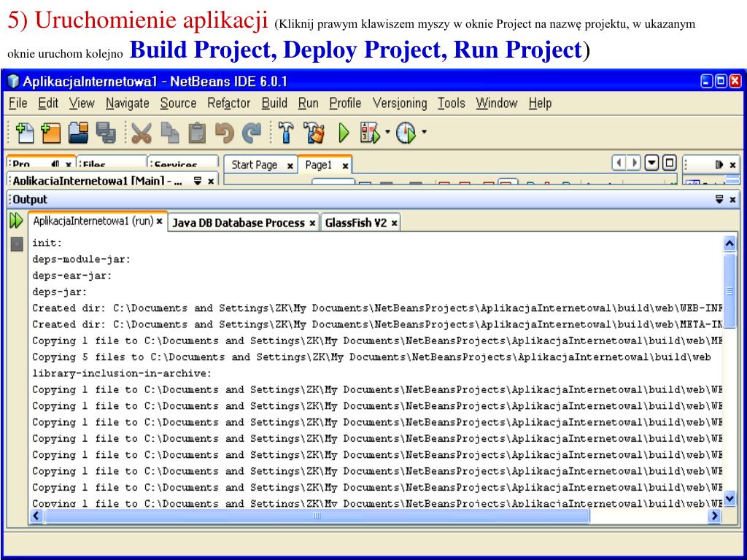Click the Build Main Project hammer icon

click(286, 133)
